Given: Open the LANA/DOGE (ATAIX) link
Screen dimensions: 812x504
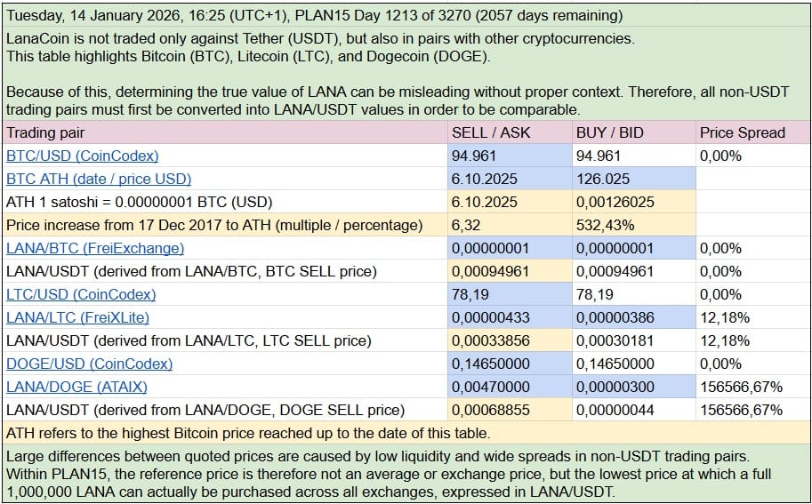Looking at the screenshot, I should coord(76,387).
